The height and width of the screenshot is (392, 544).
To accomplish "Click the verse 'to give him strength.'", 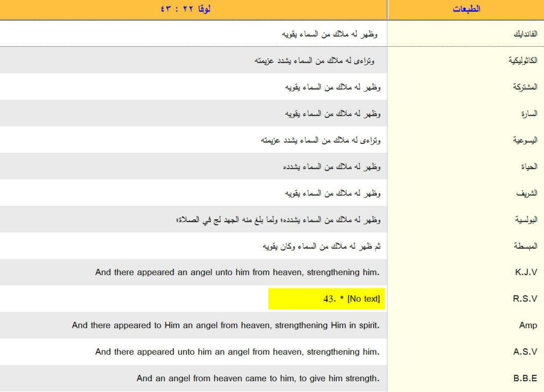I will pyautogui.click(x=258, y=378).
